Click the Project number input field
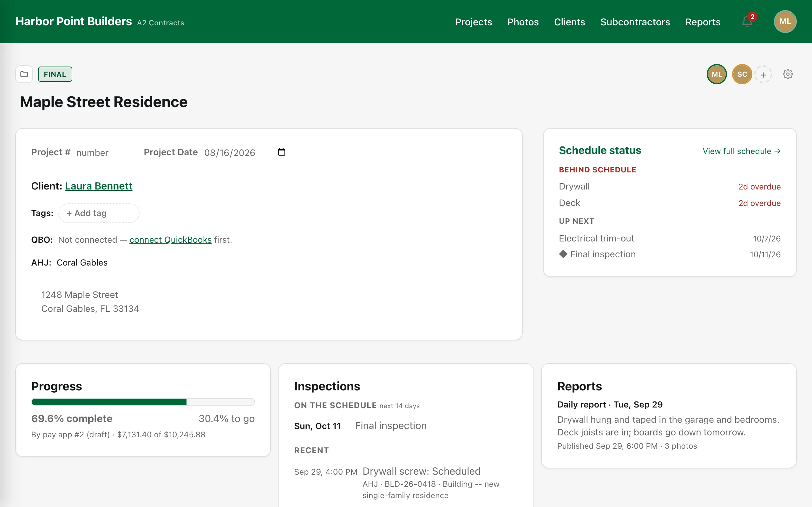 click(104, 152)
